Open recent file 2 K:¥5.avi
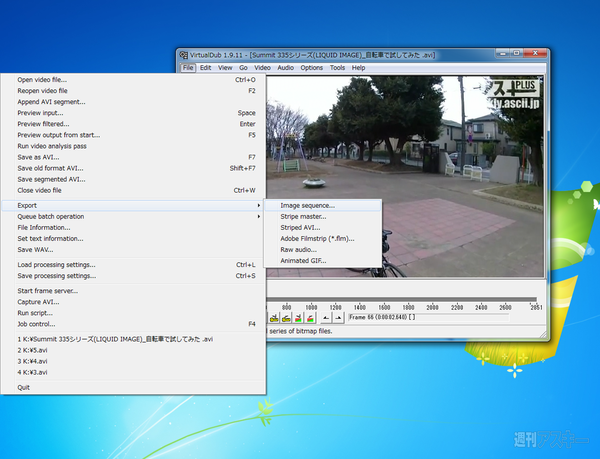 pos(33,350)
